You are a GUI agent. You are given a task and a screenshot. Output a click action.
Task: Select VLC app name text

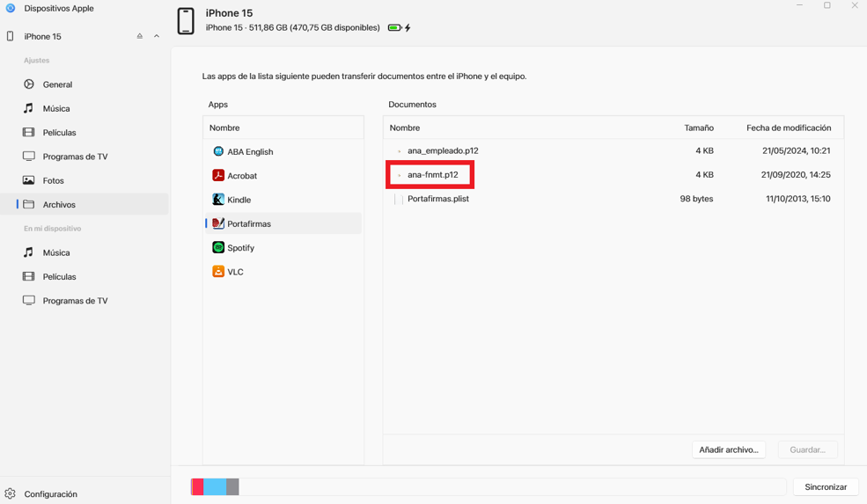pyautogui.click(x=235, y=272)
